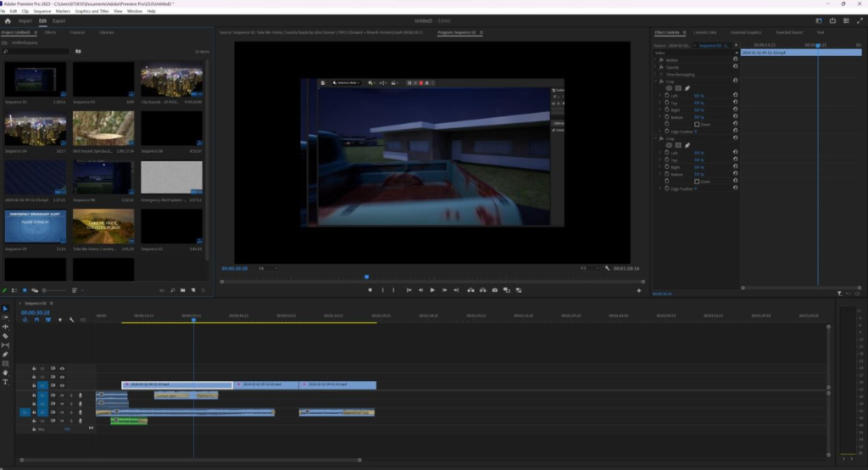This screenshot has height=470, width=868.
Task: Open timeline display settings wrench
Action: click(x=72, y=320)
